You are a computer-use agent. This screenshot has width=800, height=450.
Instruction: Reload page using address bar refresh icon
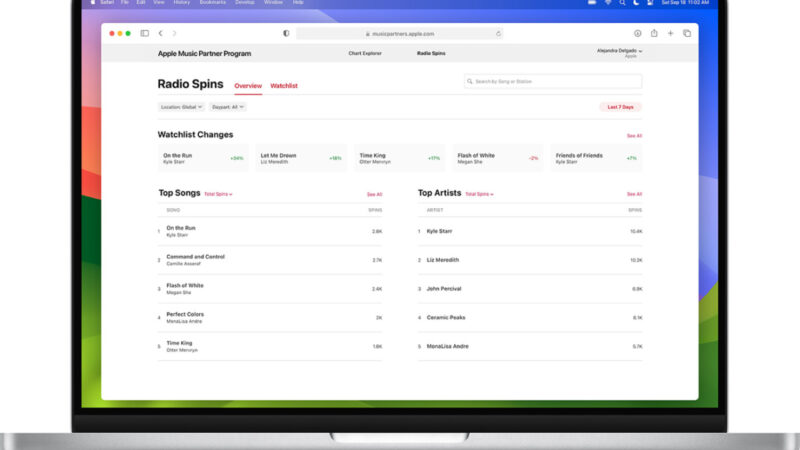(498, 34)
